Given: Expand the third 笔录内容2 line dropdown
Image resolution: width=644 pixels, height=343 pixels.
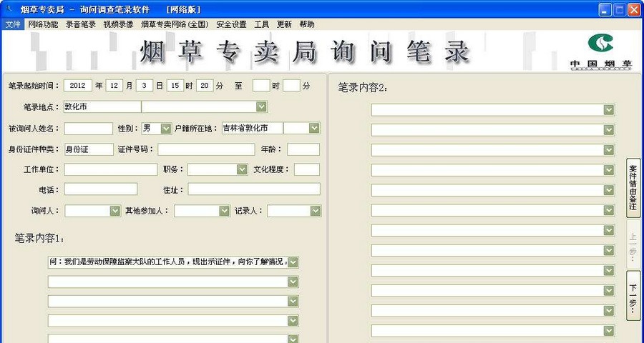Looking at the screenshot, I should [609, 150].
